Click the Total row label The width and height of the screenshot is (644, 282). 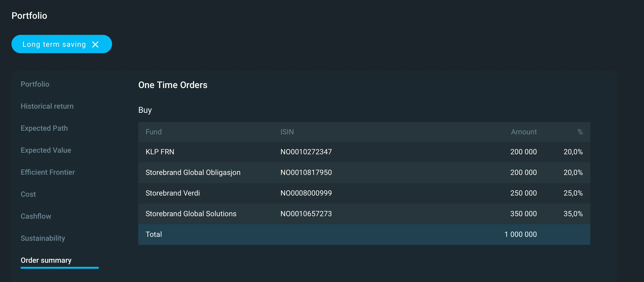(154, 234)
